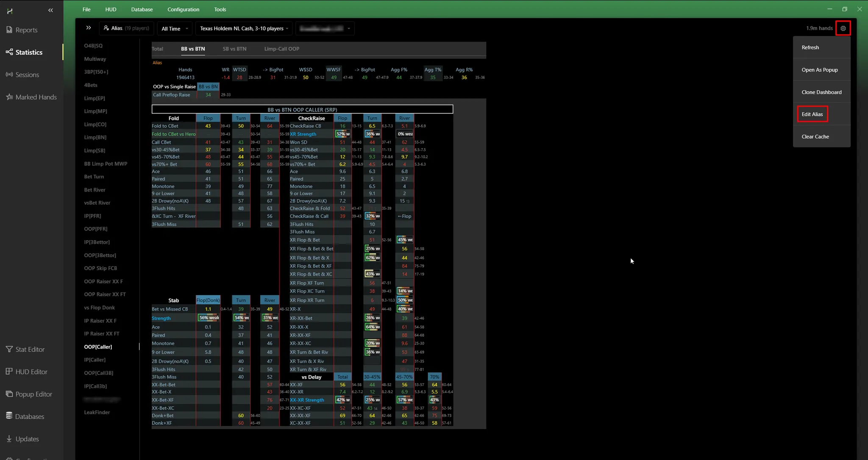868x460 pixels.
Task: Click Clone Dashboard option
Action: coord(821,92)
